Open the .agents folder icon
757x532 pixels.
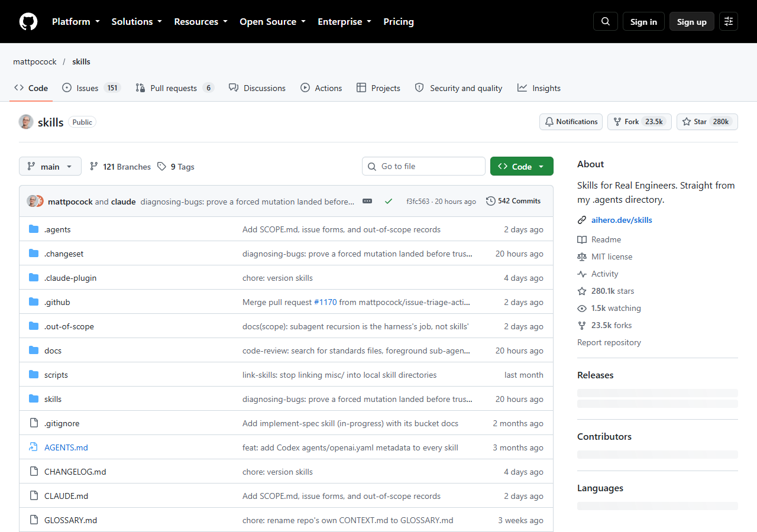click(34, 229)
